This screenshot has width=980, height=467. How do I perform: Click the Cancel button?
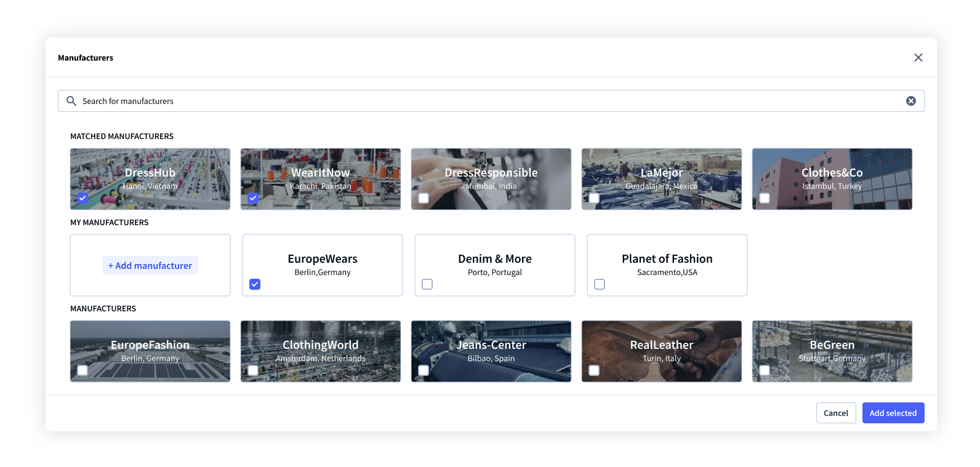[836, 413]
